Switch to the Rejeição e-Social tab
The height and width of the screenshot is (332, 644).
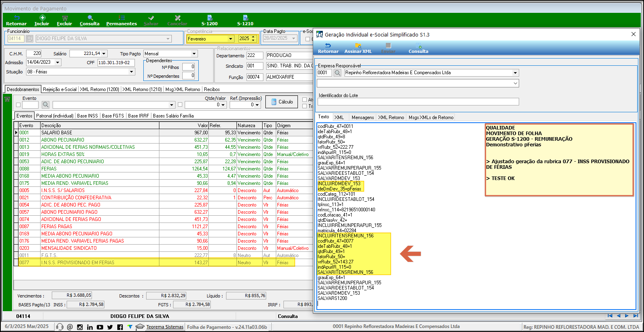pos(59,89)
